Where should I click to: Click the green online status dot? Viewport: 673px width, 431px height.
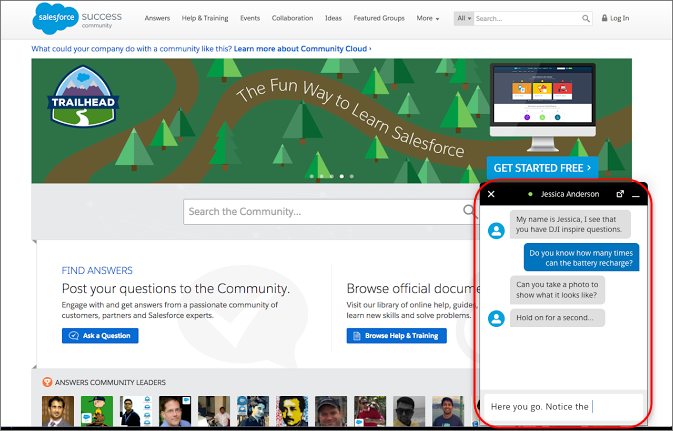point(531,194)
